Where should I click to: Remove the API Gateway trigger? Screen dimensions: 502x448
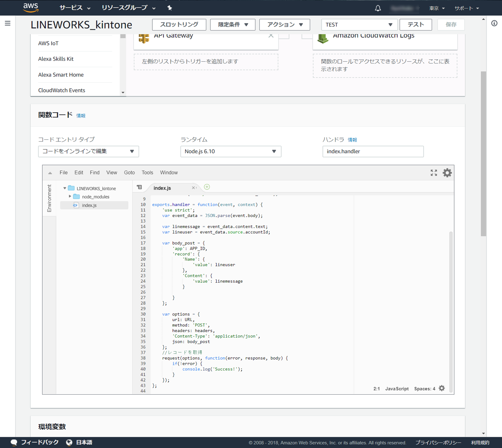click(271, 35)
